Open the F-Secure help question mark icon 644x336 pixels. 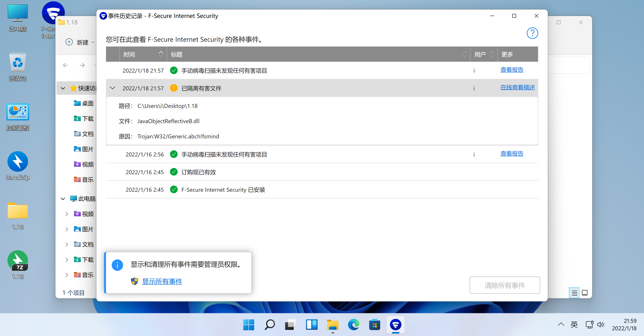coord(532,33)
